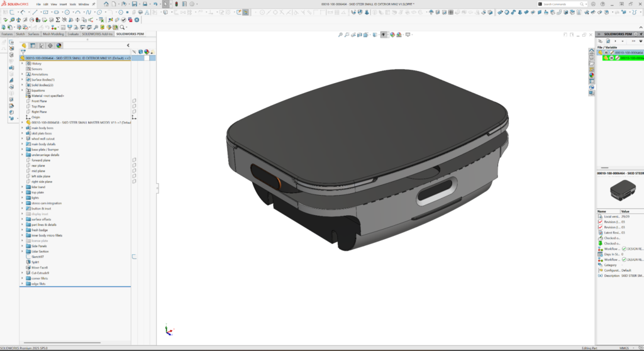Expand the lidar band folder
Viewport: 644px width, 351px height.
click(x=22, y=187)
